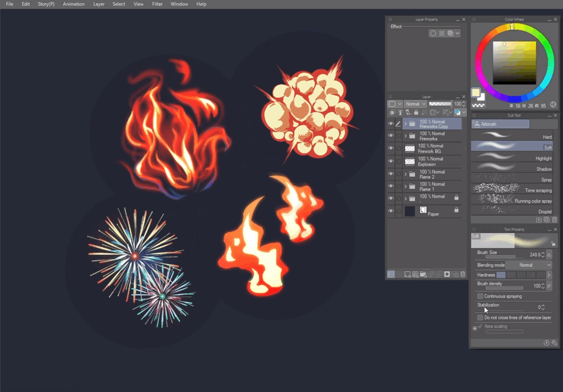
Task: Open the Layer menu
Action: [99, 4]
